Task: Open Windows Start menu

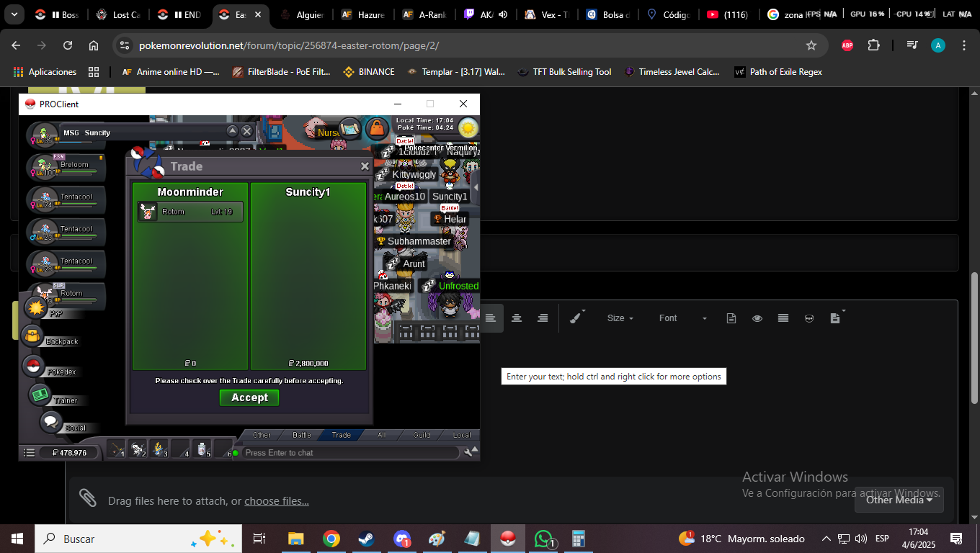Action: tap(17, 539)
